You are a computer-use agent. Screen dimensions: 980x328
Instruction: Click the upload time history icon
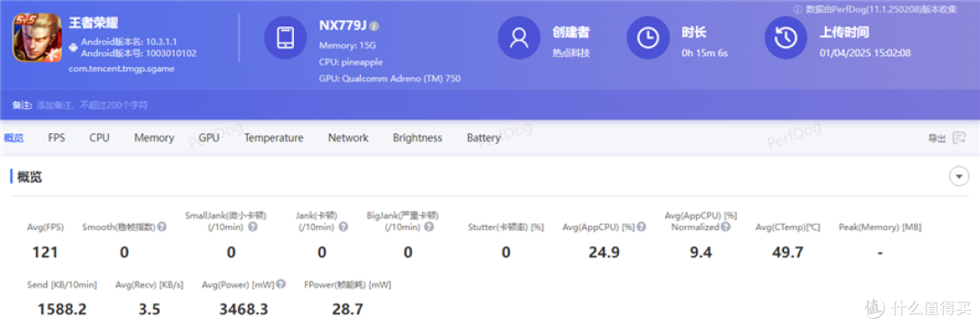[786, 37]
